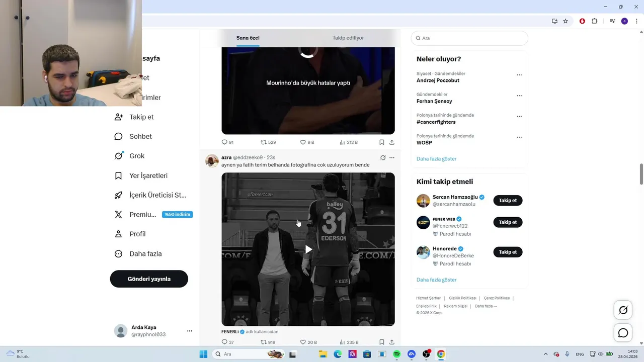Open the #cancerfighters trend
The image size is (644, 362).
[436, 122]
